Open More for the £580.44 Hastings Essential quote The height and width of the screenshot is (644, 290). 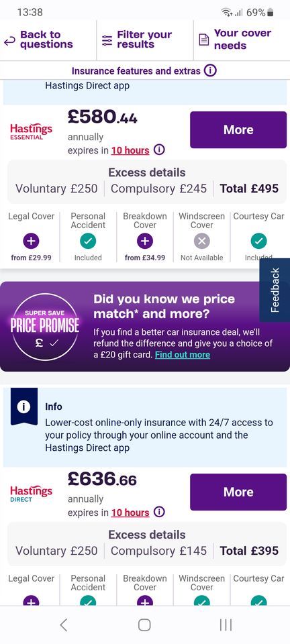(x=238, y=129)
